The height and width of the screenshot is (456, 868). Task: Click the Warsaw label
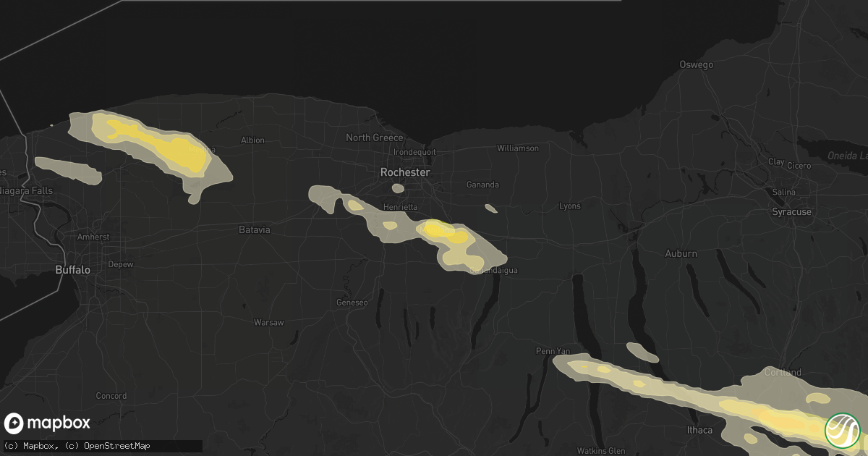(268, 321)
